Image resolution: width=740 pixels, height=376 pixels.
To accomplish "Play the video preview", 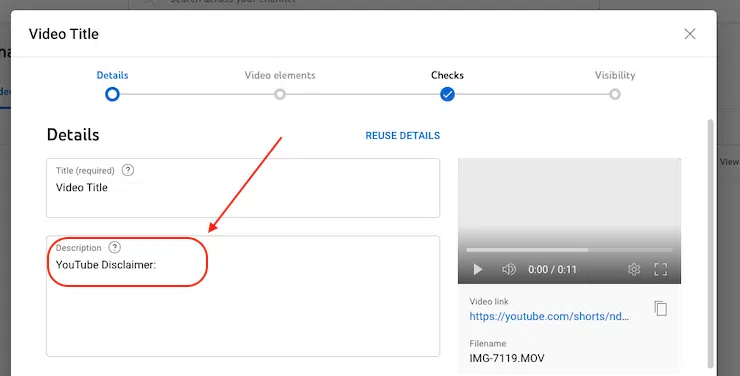I will point(478,269).
